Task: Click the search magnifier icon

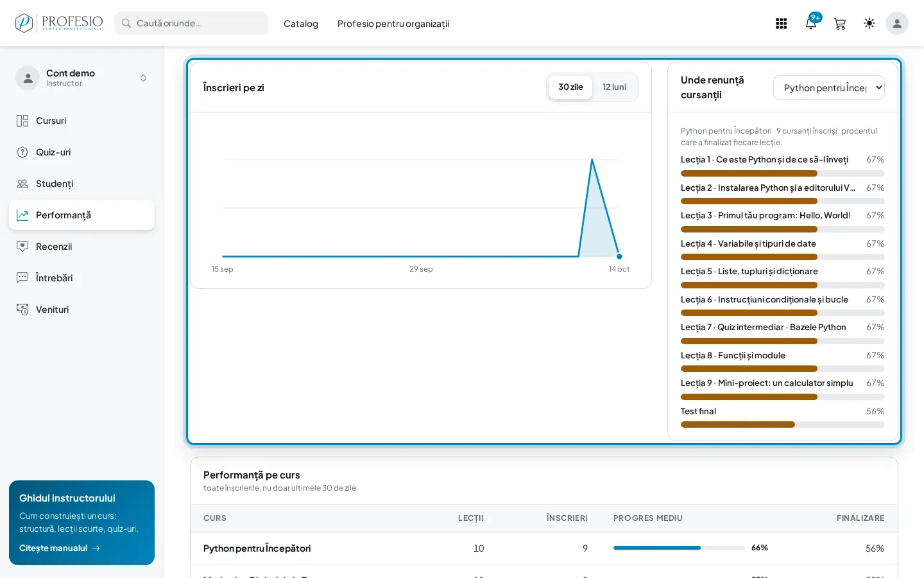Action: coord(126,23)
